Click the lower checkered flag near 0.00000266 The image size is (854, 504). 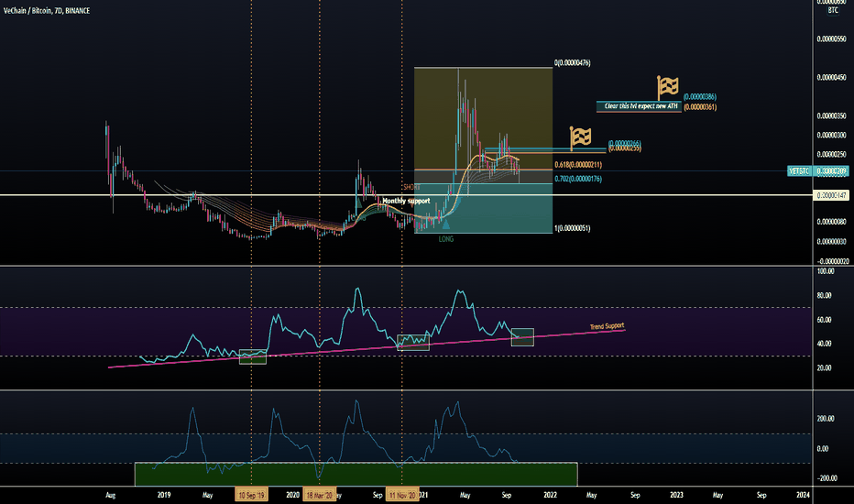click(580, 137)
